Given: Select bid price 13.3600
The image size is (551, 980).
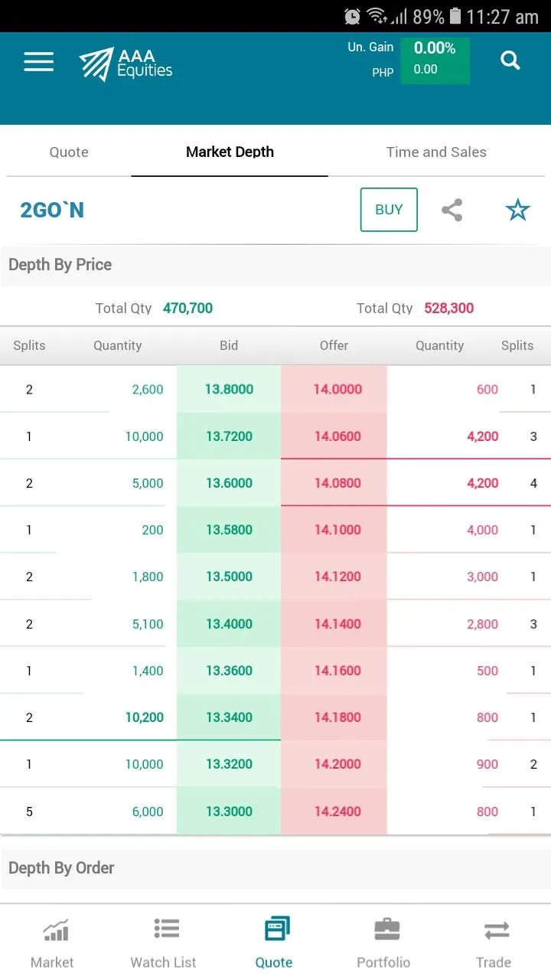Looking at the screenshot, I should pos(229,671).
